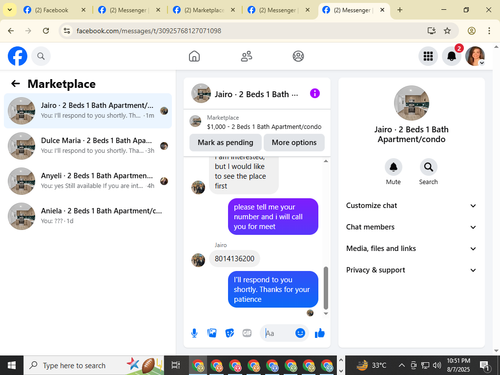
Task: Choose a sticker icon
Action: [x=229, y=333]
